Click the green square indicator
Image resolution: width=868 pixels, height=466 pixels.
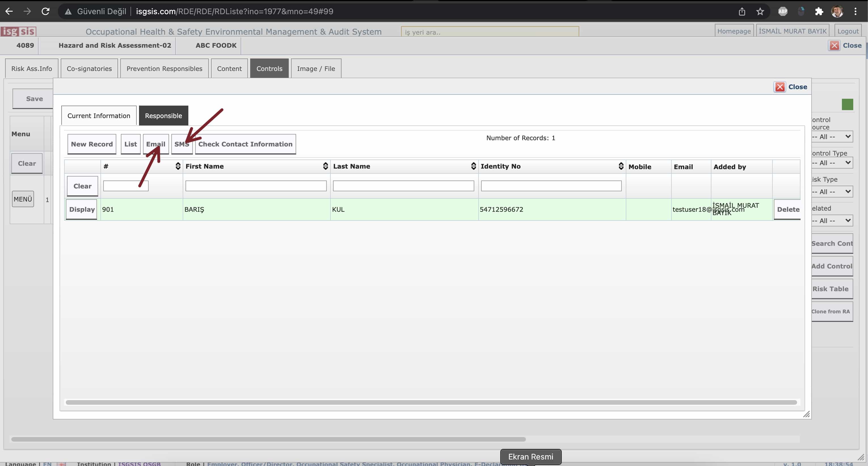pyautogui.click(x=847, y=104)
